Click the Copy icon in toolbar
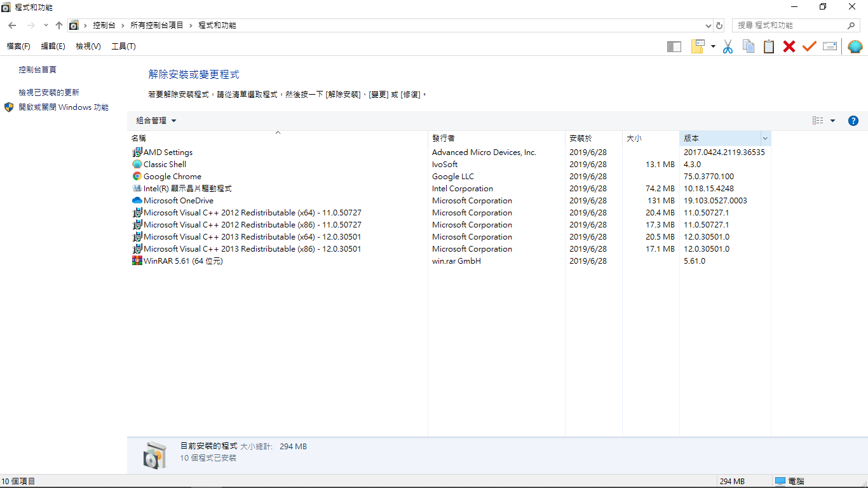The height and width of the screenshot is (488, 868). [x=749, y=46]
